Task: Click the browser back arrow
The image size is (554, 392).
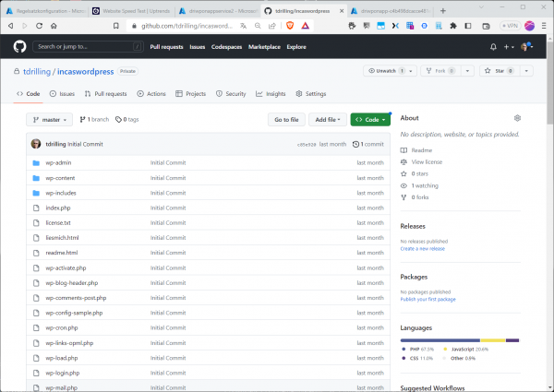Action: pos(10,26)
